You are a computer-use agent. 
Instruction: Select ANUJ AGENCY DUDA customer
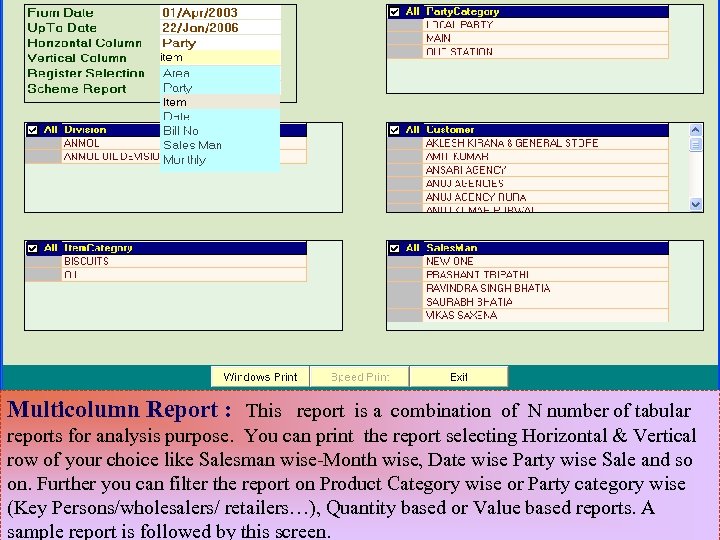pyautogui.click(x=545, y=197)
